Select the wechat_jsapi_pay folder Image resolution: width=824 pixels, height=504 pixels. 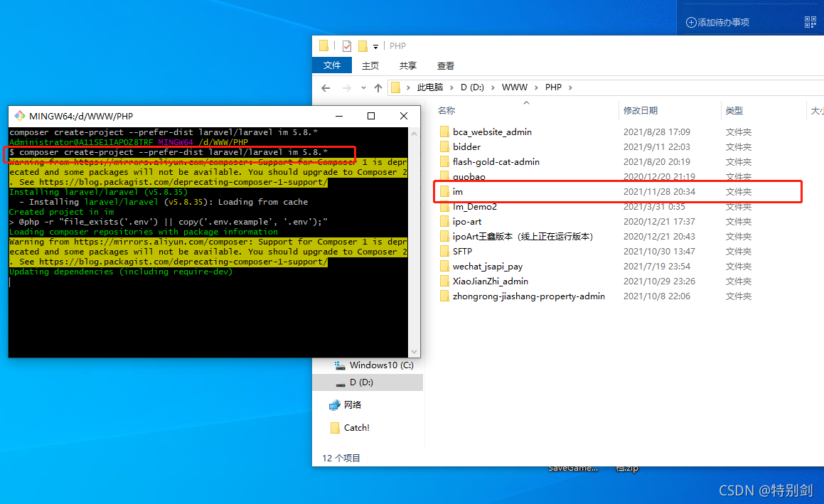click(487, 267)
